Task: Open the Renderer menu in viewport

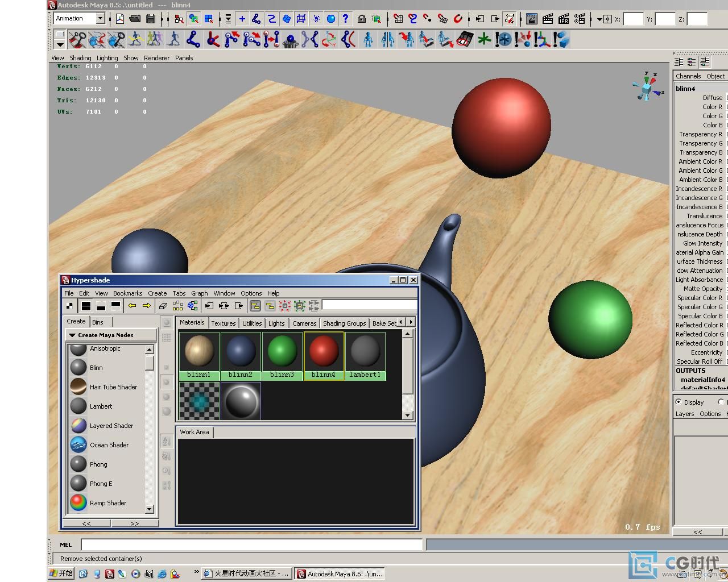Action: pos(156,58)
